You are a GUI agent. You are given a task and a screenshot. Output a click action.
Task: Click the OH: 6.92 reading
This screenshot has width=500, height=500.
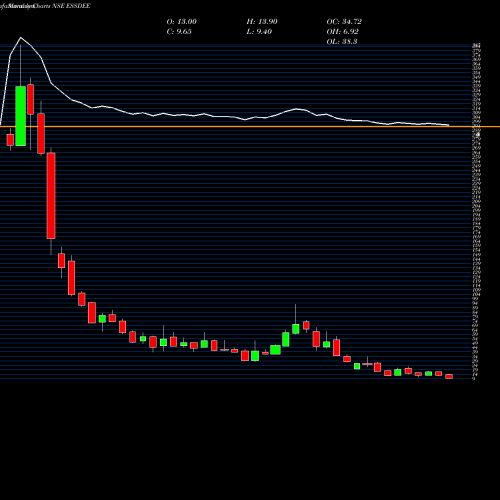coord(342,32)
